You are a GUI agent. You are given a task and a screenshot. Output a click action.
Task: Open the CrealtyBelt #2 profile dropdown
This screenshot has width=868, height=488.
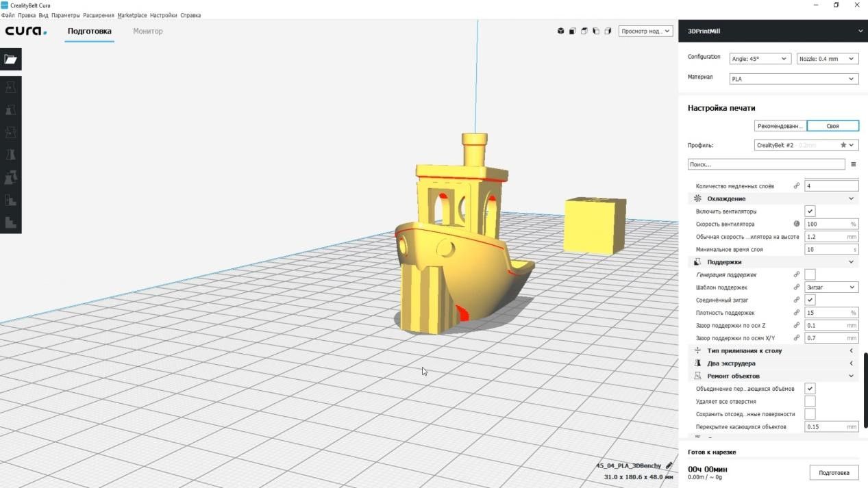[x=806, y=145]
